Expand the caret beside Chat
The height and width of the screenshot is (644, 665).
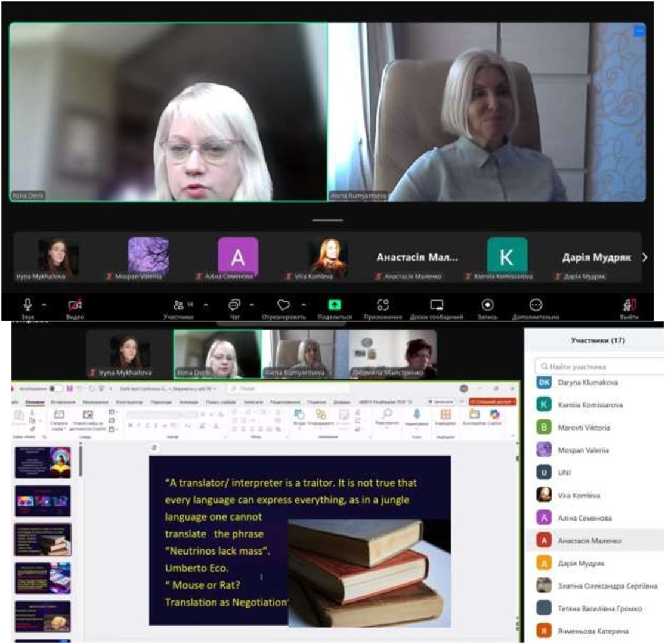252,305
